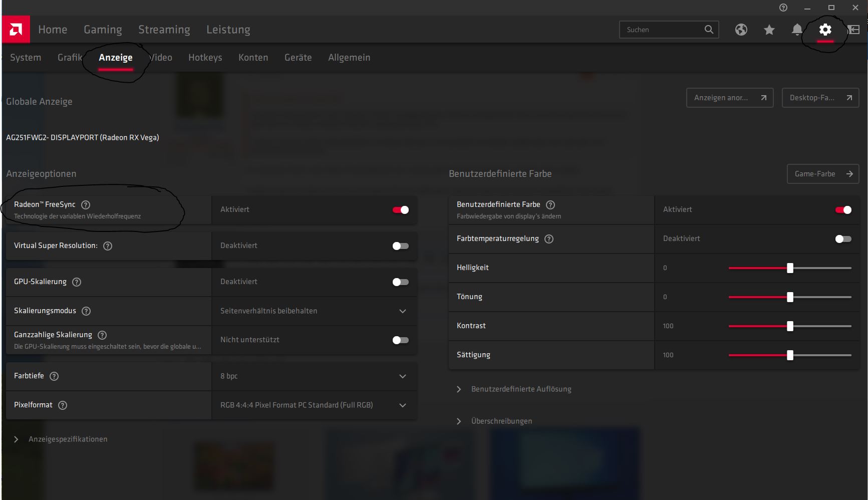Image resolution: width=868 pixels, height=500 pixels.
Task: Expand Anzeigespezifikationen section
Action: (x=61, y=439)
